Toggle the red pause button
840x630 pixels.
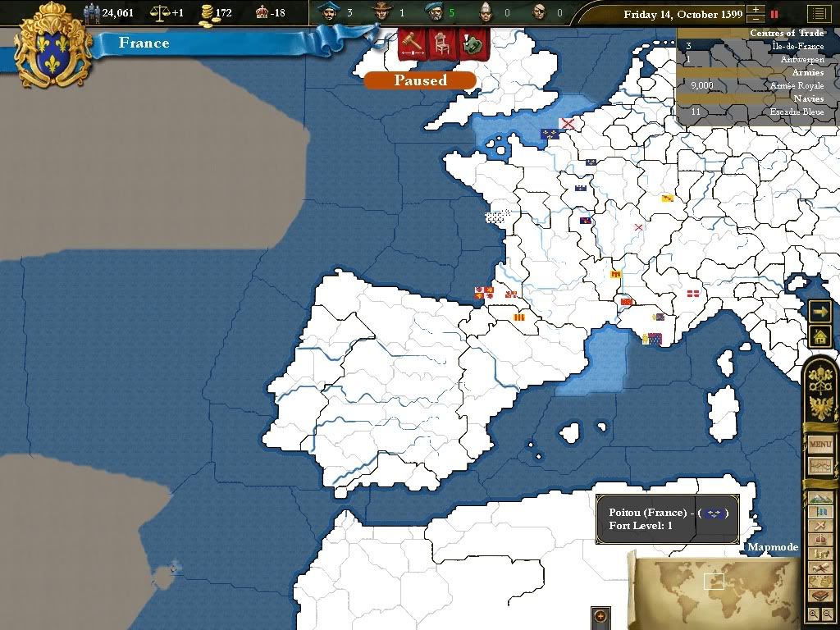pyautogui.click(x=773, y=14)
